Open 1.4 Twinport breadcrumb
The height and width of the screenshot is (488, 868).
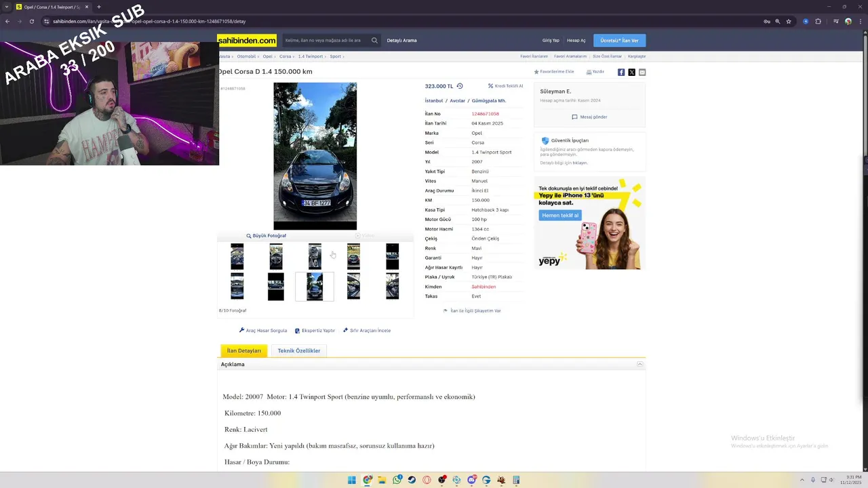pyautogui.click(x=310, y=56)
